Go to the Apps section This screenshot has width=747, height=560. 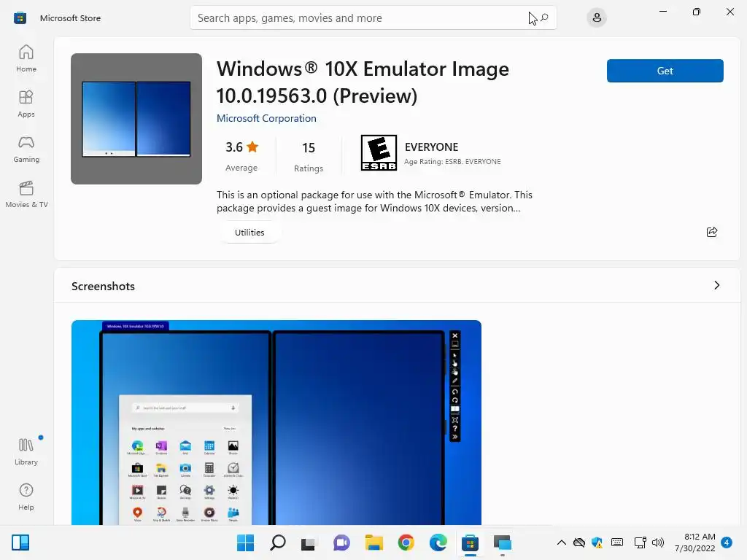click(x=26, y=104)
